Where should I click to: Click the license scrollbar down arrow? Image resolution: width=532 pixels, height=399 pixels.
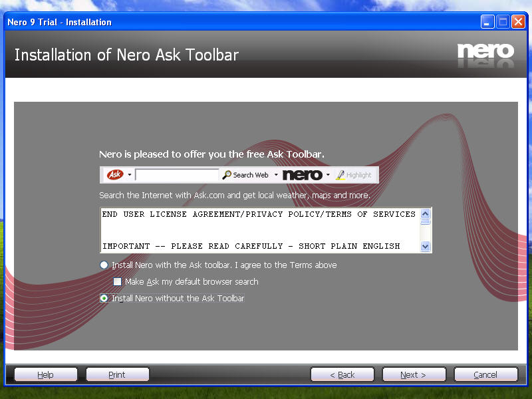pos(425,246)
